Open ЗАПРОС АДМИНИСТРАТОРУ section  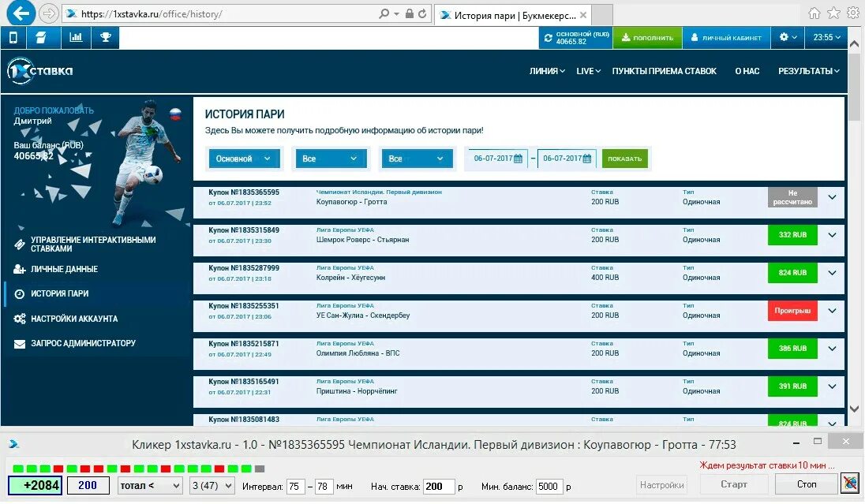coord(83,343)
